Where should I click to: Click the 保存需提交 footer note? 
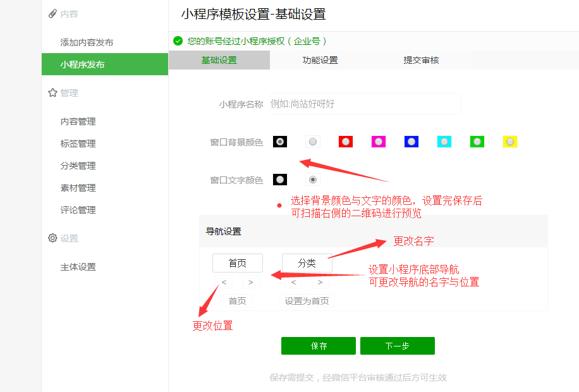click(x=358, y=377)
